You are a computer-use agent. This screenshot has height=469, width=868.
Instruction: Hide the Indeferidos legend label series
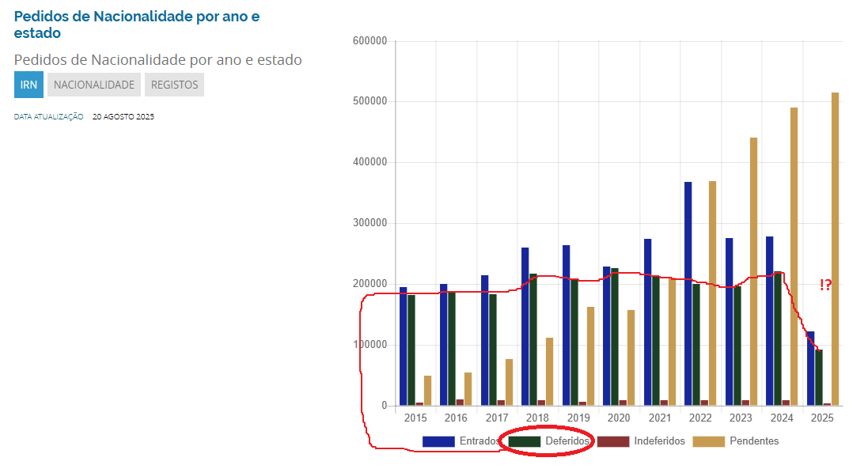tap(659, 441)
